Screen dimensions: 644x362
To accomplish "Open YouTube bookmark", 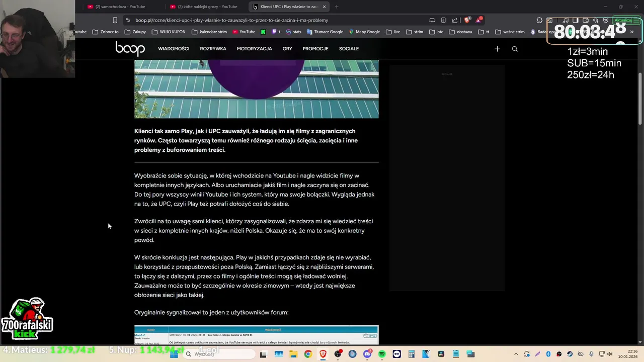I will point(244,32).
